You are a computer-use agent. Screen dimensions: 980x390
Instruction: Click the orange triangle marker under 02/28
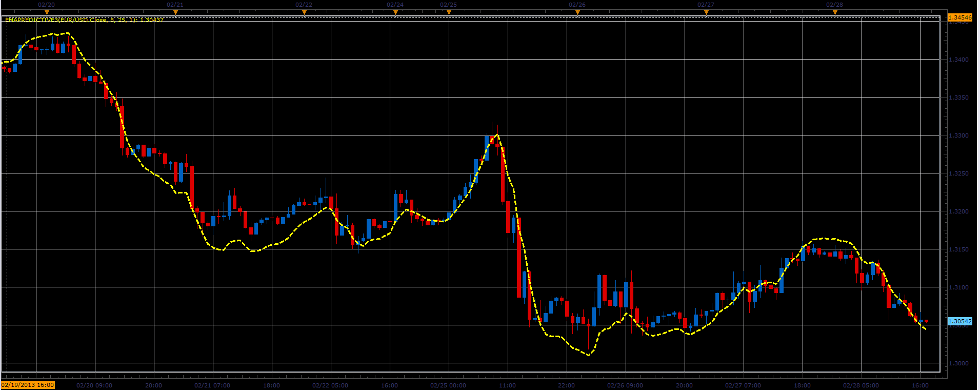pyautogui.click(x=835, y=11)
